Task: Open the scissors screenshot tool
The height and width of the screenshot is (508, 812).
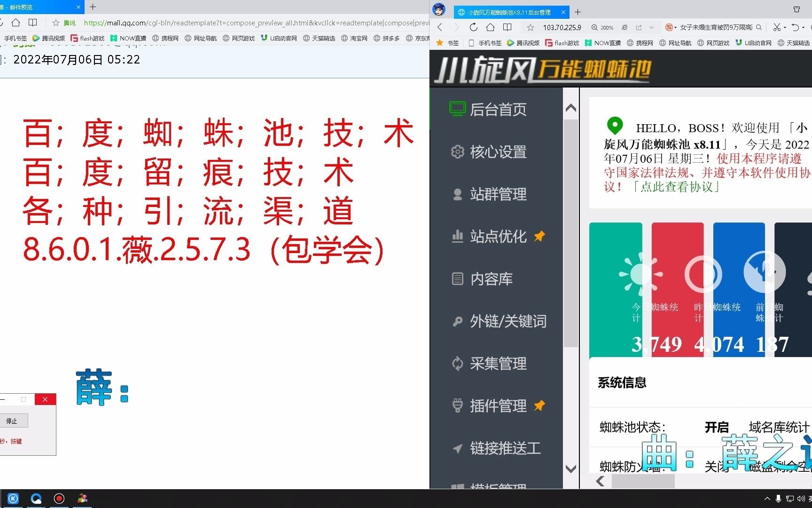Action: click(x=777, y=27)
